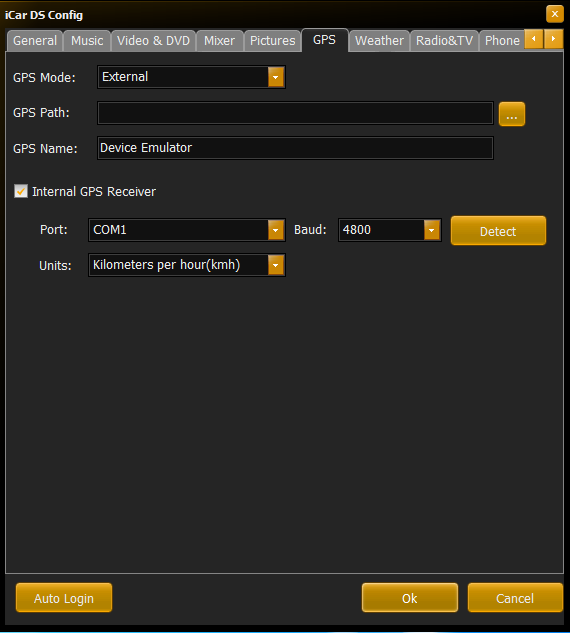
Task: Open the Music tab
Action: click(x=87, y=40)
